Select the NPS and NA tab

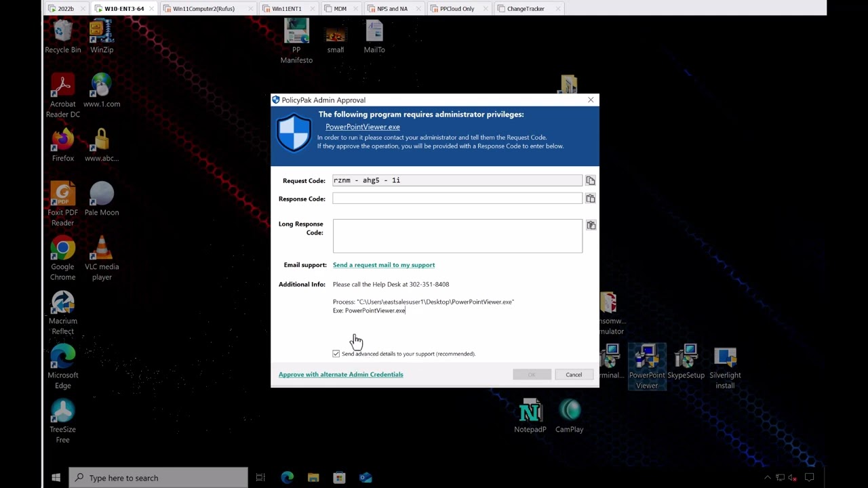392,9
